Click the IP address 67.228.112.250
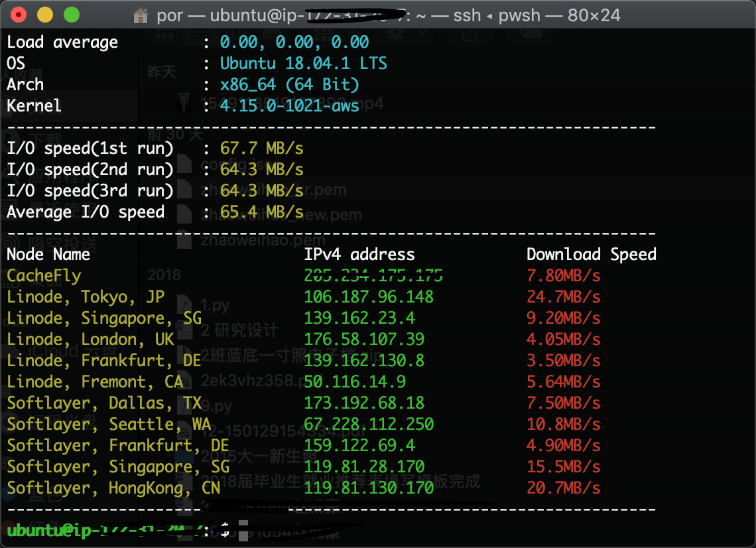Screen dimensions: 756x548 [x=369, y=425]
